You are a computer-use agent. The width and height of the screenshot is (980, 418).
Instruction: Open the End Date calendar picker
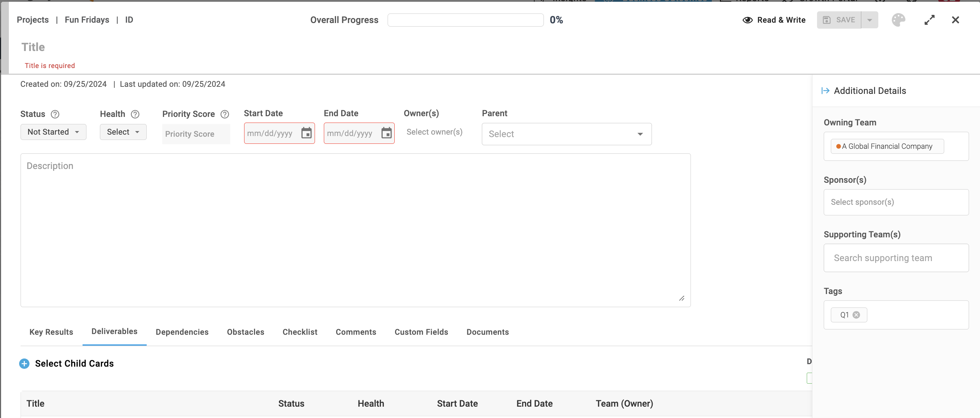tap(386, 133)
